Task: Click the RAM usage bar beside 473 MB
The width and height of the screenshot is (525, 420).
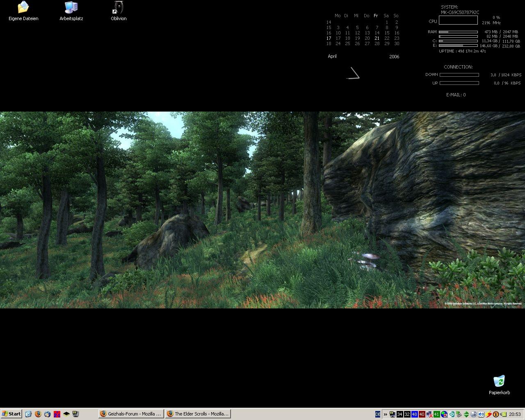Action: pyautogui.click(x=458, y=32)
